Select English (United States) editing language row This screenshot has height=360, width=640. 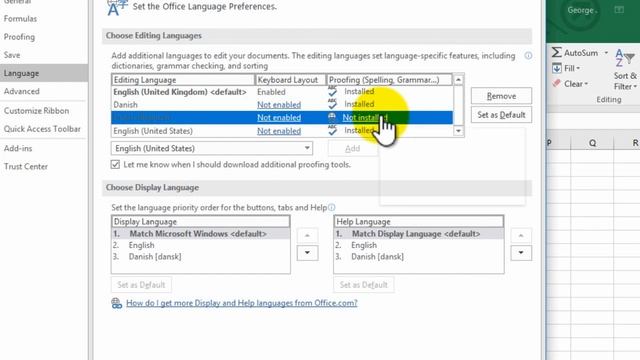pyautogui.click(x=282, y=131)
